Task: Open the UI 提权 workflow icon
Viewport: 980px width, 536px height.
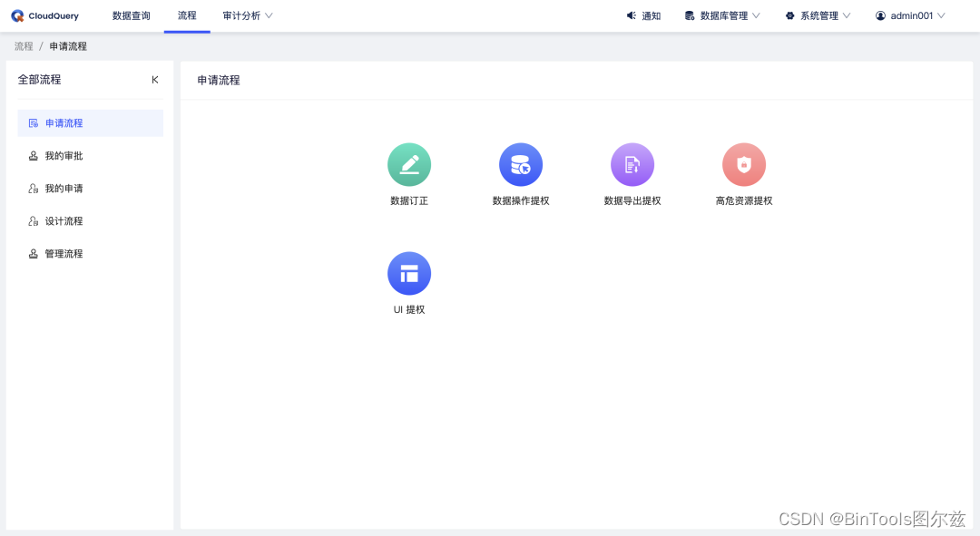Action: pyautogui.click(x=408, y=273)
